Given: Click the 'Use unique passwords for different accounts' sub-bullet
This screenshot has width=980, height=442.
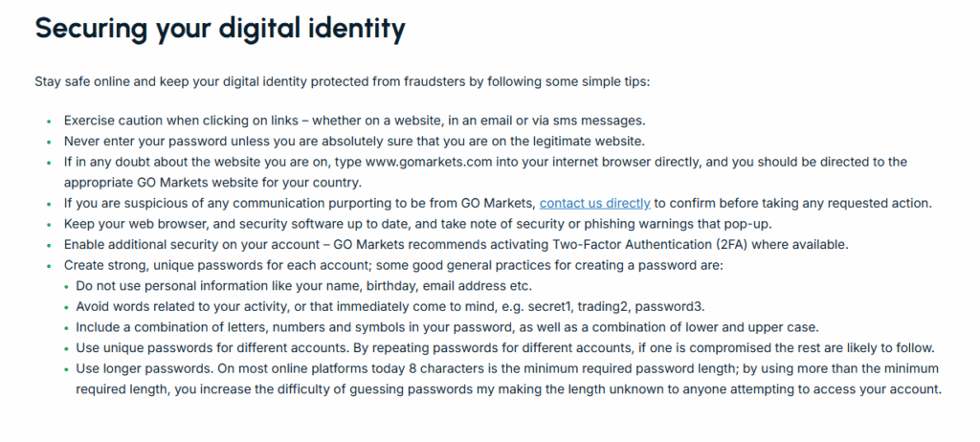Looking at the screenshot, I should [x=505, y=348].
